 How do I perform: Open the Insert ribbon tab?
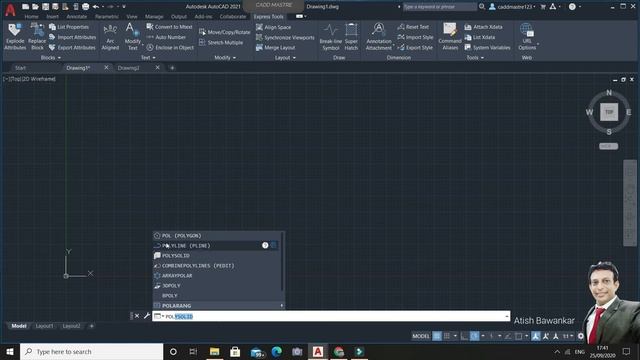52,17
